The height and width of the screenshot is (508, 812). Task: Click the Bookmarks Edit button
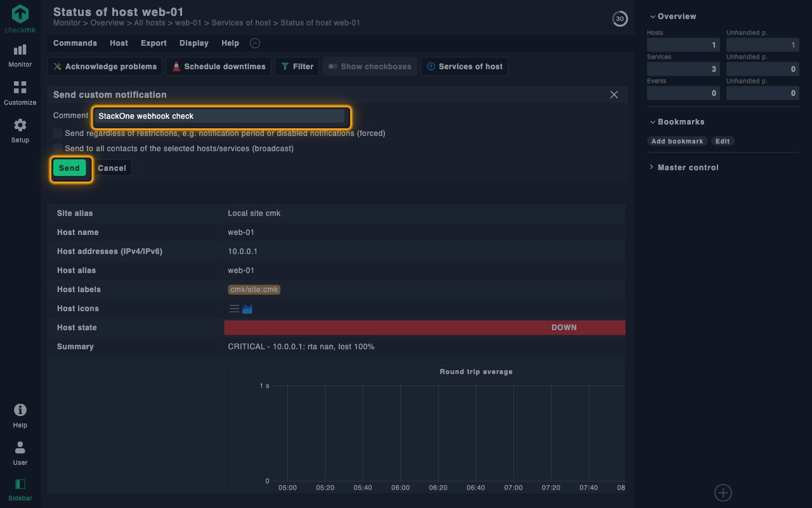pyautogui.click(x=723, y=141)
